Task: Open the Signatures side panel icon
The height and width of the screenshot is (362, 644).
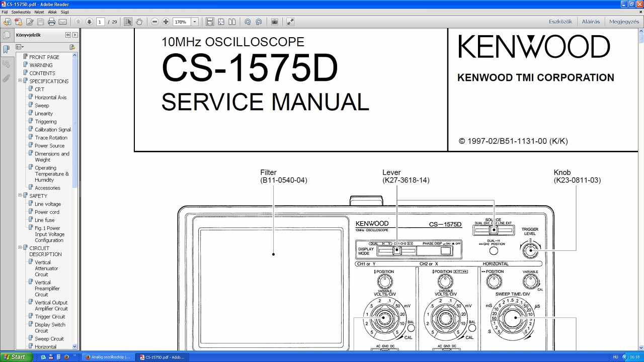Action: click(x=7, y=64)
